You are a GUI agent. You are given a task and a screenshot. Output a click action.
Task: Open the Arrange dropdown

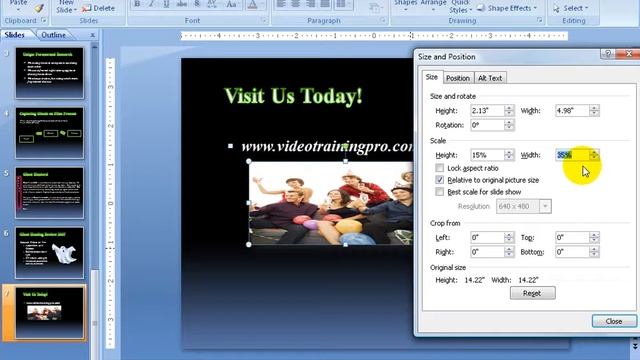tap(433, 5)
